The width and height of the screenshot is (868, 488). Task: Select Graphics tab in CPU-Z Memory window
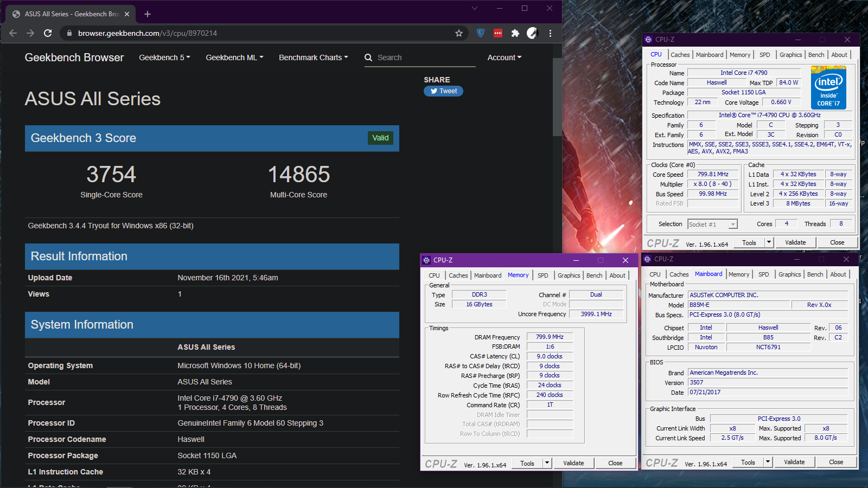coord(569,275)
